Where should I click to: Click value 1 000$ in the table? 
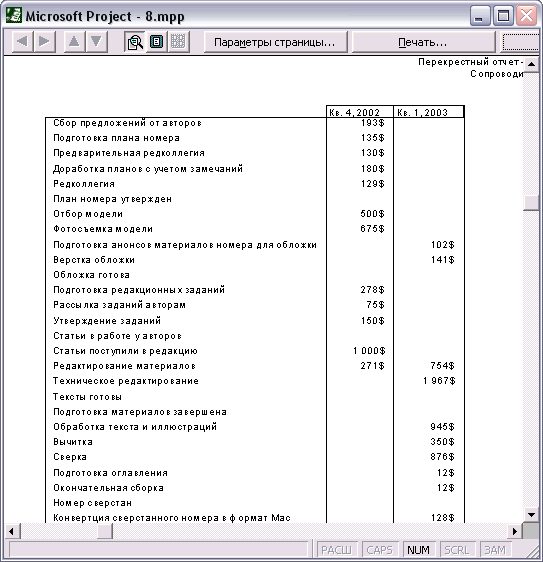pos(369,351)
